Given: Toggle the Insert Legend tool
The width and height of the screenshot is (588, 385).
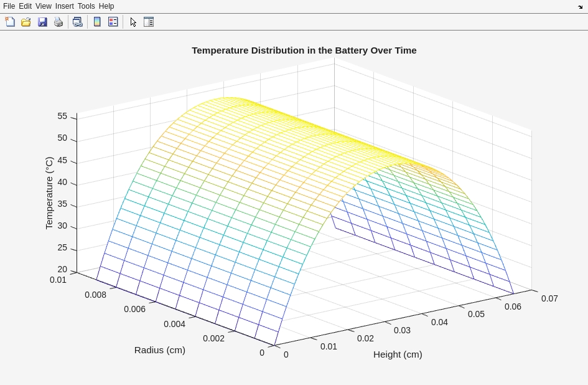Looking at the screenshot, I should tap(113, 22).
